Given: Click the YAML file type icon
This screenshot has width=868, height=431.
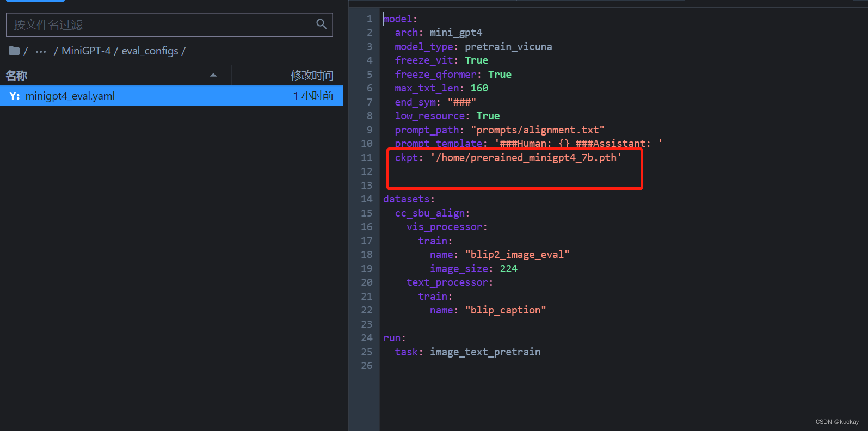Looking at the screenshot, I should [x=15, y=96].
